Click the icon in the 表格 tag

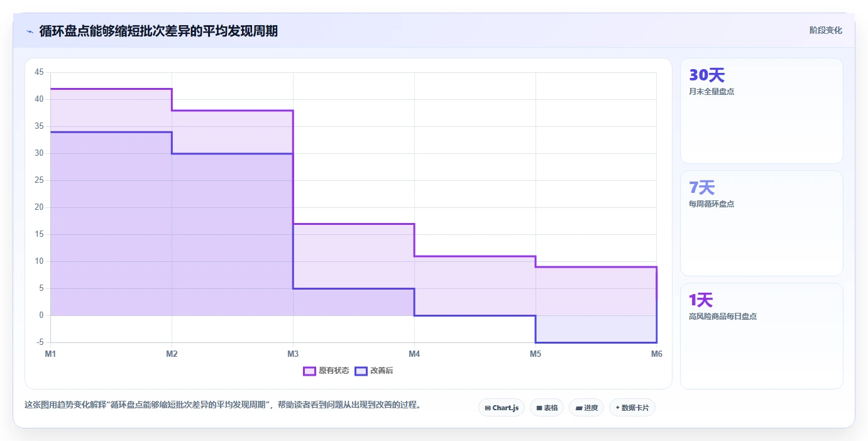tap(539, 408)
